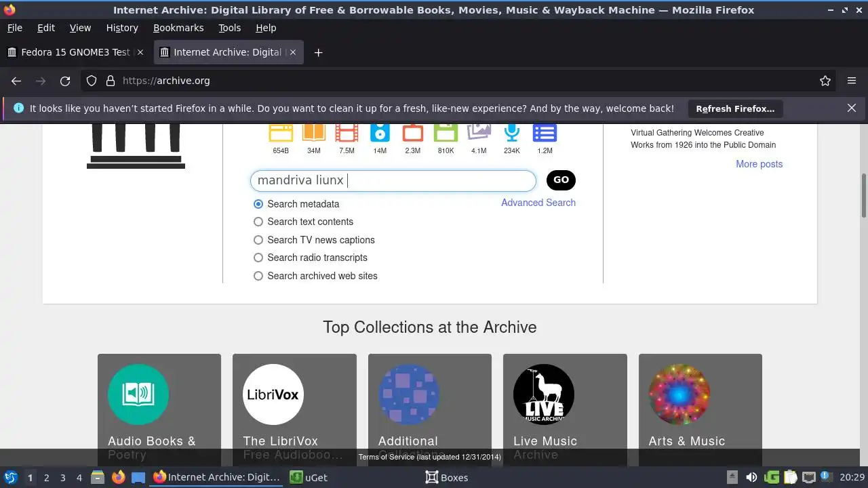
Task: Open the History menu
Action: pyautogui.click(x=122, y=28)
